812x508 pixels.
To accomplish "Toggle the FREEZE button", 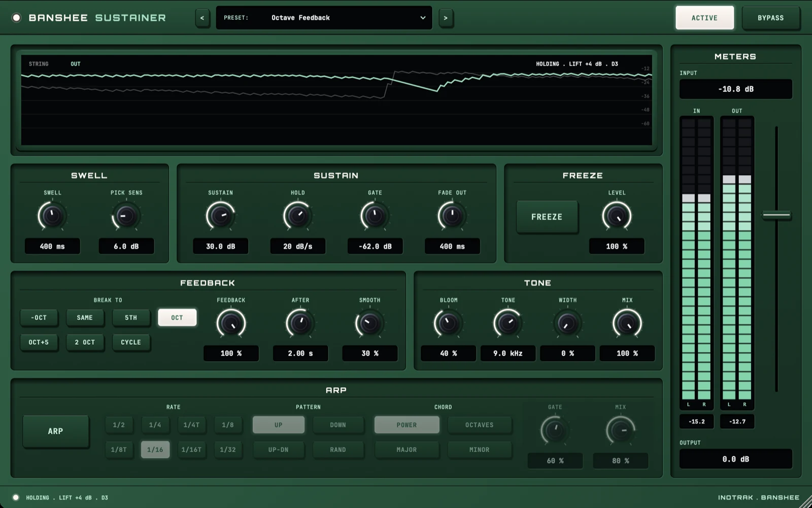I will [547, 217].
